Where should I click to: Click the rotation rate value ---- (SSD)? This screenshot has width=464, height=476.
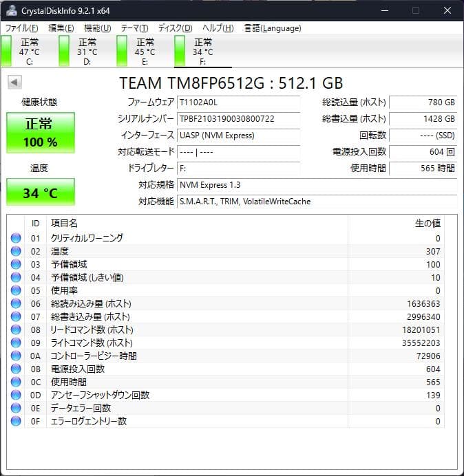[x=423, y=136]
